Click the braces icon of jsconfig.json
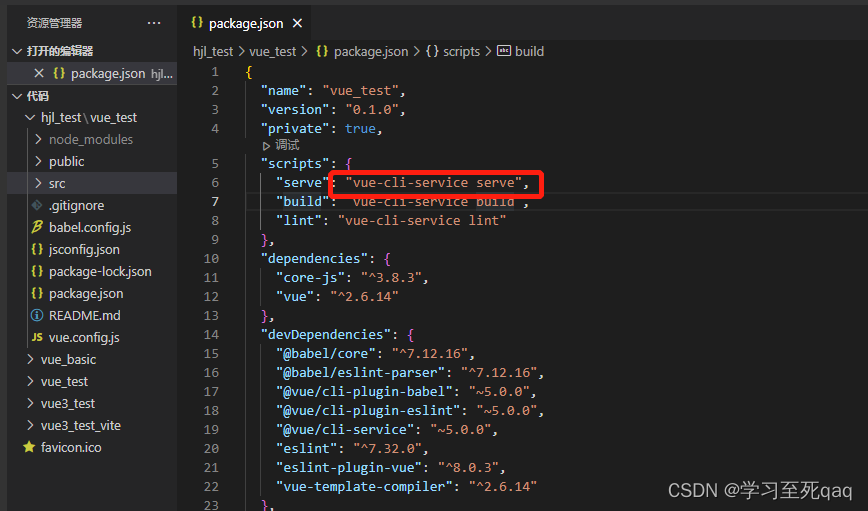The image size is (868, 511). [37, 249]
